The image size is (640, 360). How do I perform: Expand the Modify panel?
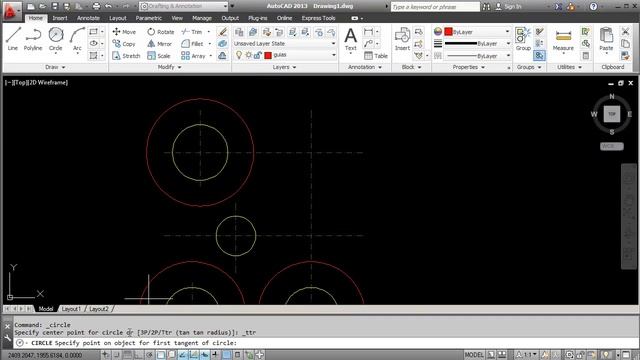tap(169, 67)
